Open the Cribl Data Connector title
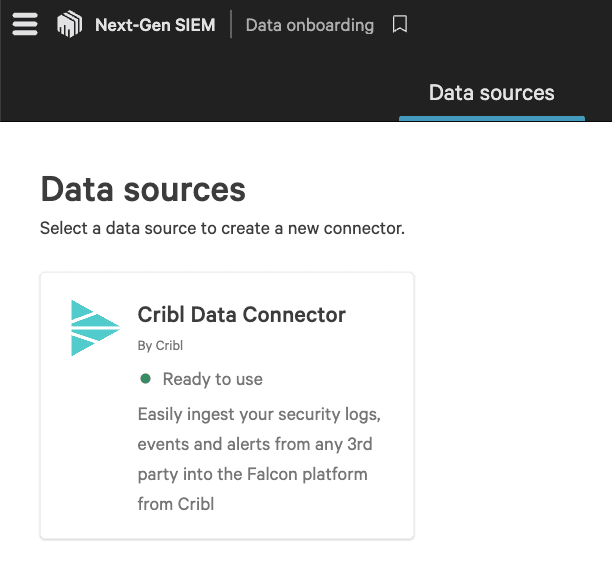Screen dimensions: 612x572 [x=241, y=315]
